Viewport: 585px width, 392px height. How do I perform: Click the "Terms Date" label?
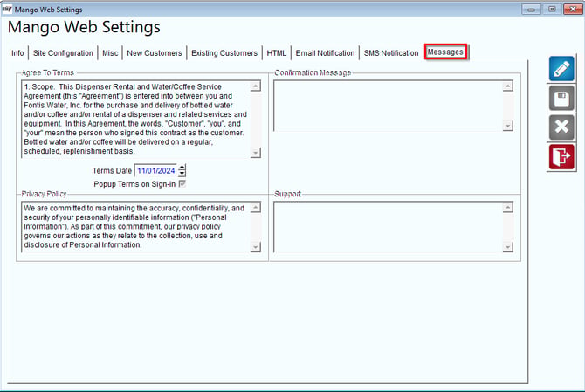[112, 170]
